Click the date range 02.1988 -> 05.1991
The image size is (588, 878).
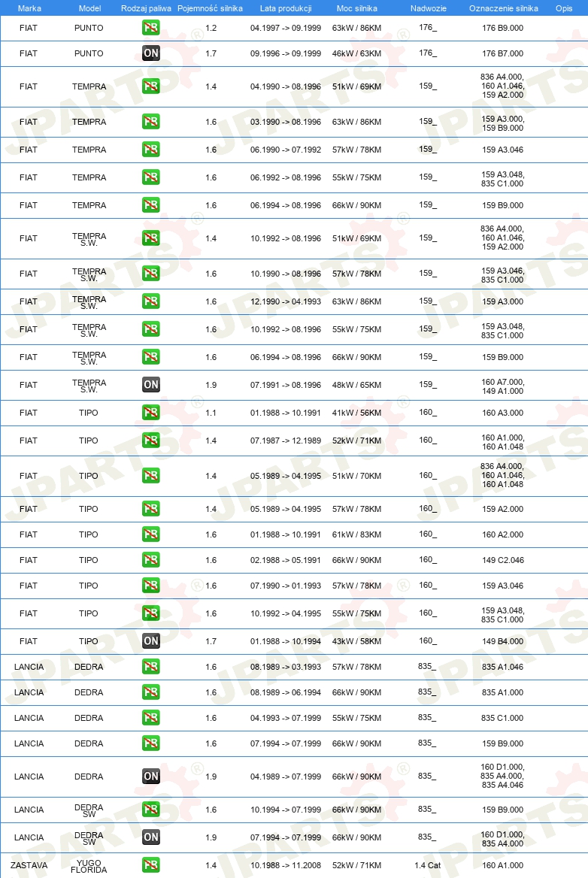(286, 560)
